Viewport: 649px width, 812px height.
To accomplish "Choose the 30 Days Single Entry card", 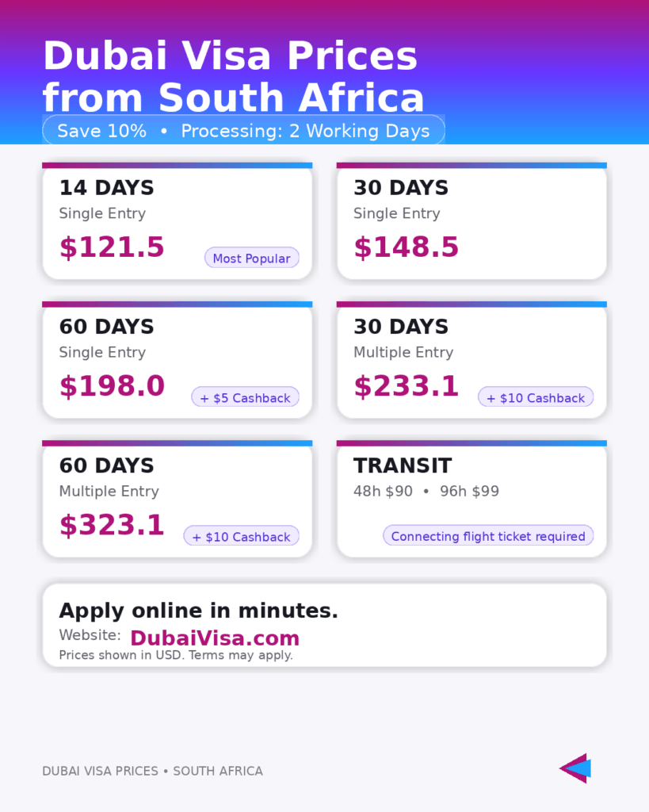I will point(471,222).
